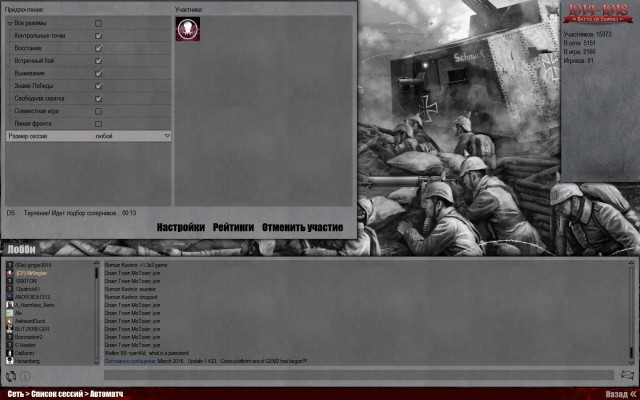Click avatar next to Heisenberg

pos(10,361)
